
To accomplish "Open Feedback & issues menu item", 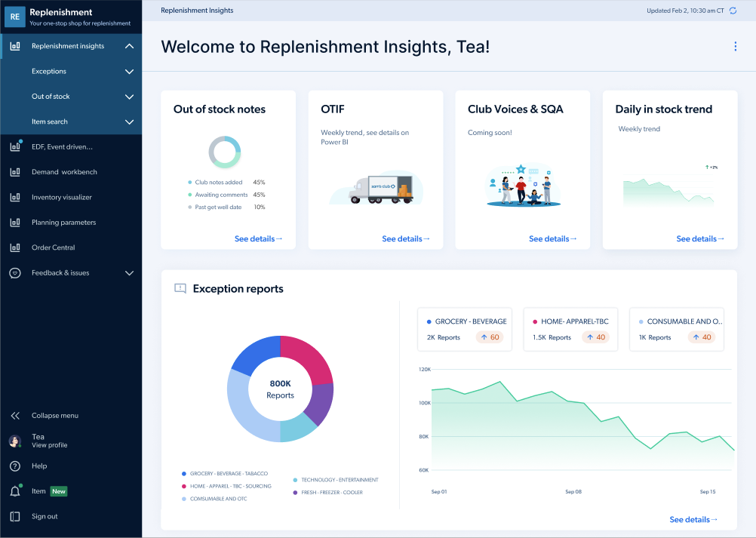I will 60,273.
